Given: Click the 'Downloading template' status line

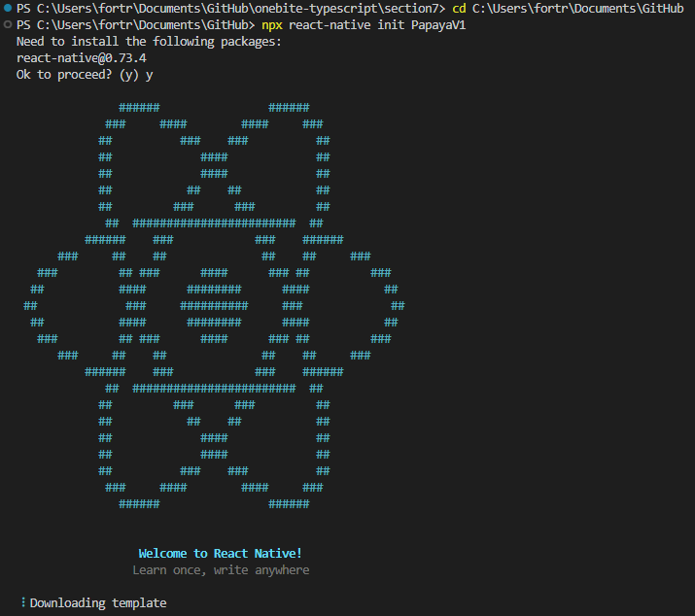Looking at the screenshot, I should coord(98,603).
